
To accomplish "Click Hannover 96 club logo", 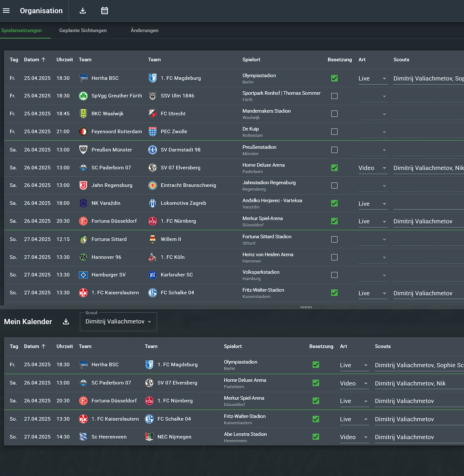I will [83, 257].
